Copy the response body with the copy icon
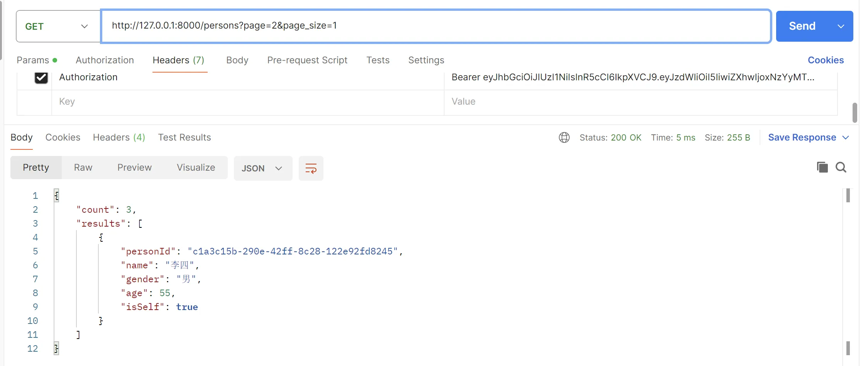868x366 pixels. pyautogui.click(x=822, y=167)
